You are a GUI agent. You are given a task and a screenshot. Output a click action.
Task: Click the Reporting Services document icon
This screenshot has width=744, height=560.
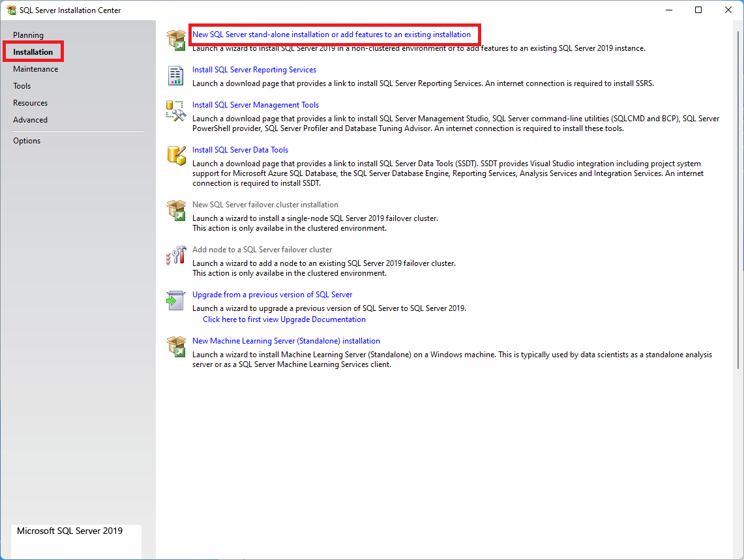click(175, 76)
